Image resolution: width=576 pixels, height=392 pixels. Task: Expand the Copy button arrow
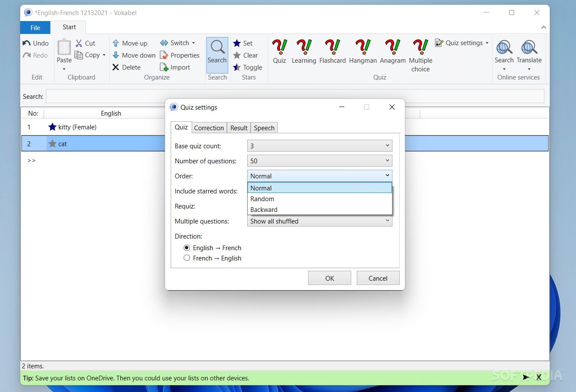(104, 55)
